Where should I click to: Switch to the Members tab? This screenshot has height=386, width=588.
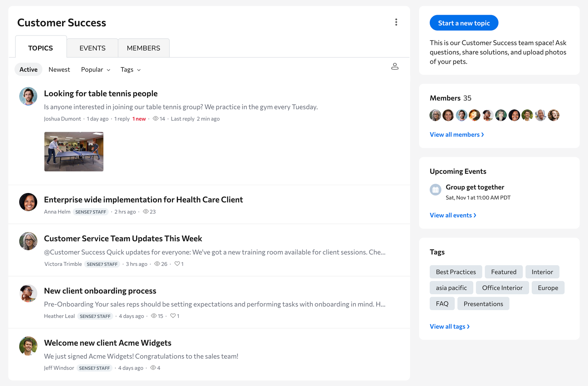coord(143,48)
